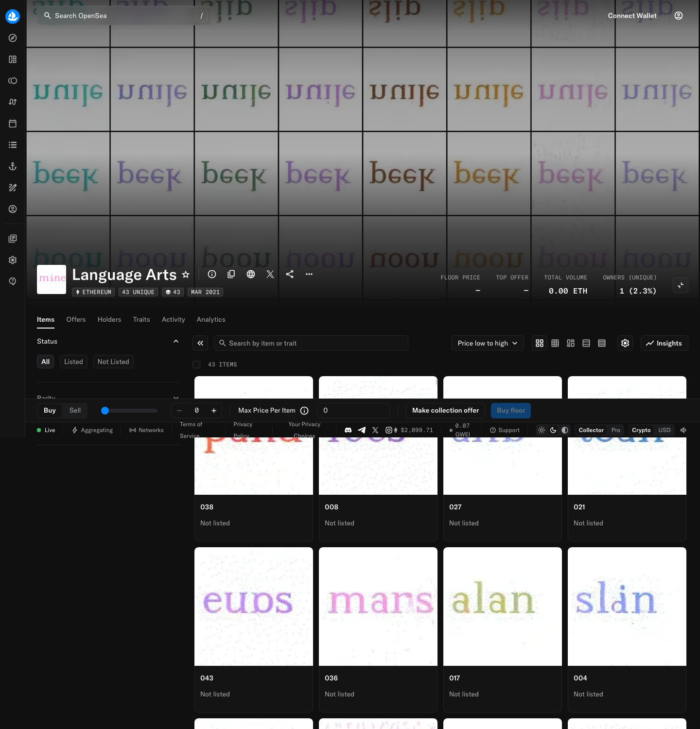Increase item count with plus button
The height and width of the screenshot is (729, 700).
(x=214, y=411)
